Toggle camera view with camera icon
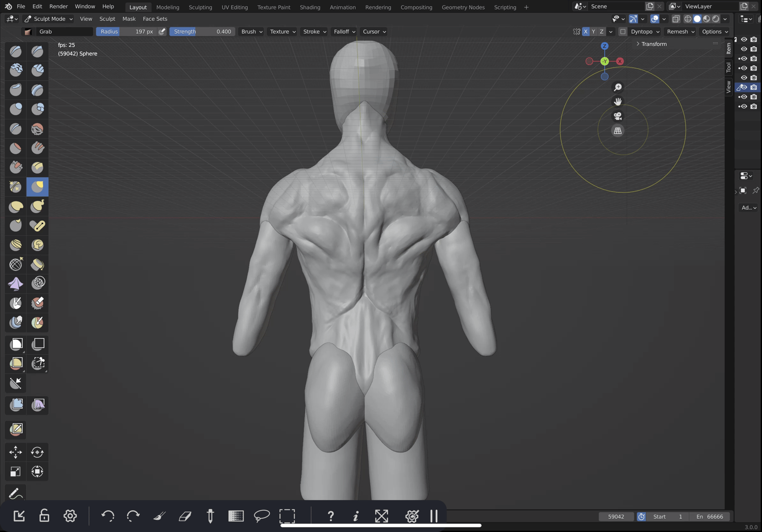Viewport: 762px width, 532px height. pyautogui.click(x=618, y=116)
